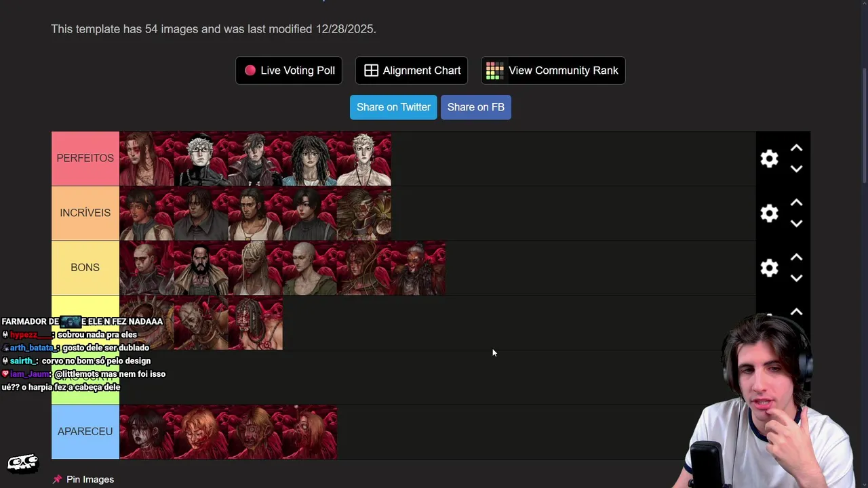Click fourth portrait in INCRÍVEIS row
The height and width of the screenshot is (488, 868).
309,213
